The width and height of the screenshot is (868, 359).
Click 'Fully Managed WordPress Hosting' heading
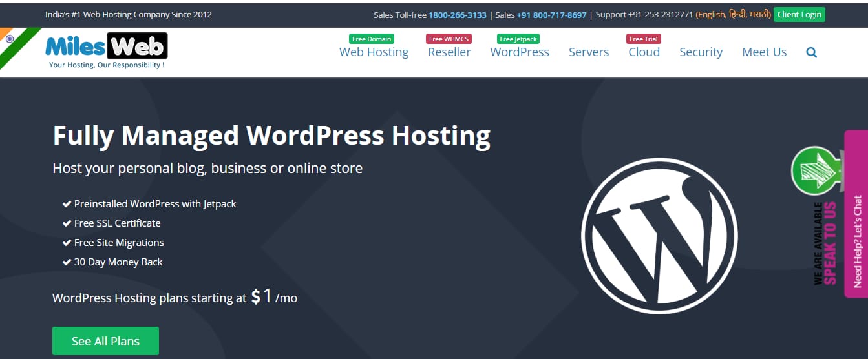(x=271, y=136)
